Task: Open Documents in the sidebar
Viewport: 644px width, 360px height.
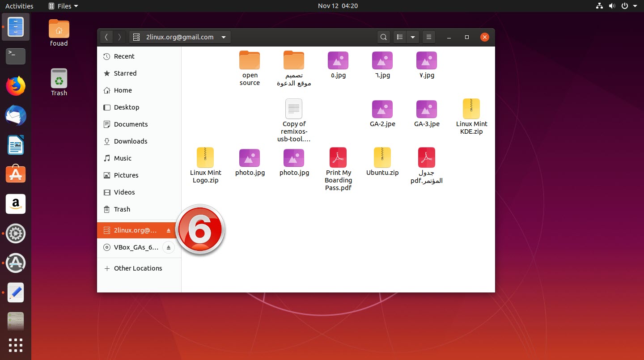Action: click(x=139, y=124)
